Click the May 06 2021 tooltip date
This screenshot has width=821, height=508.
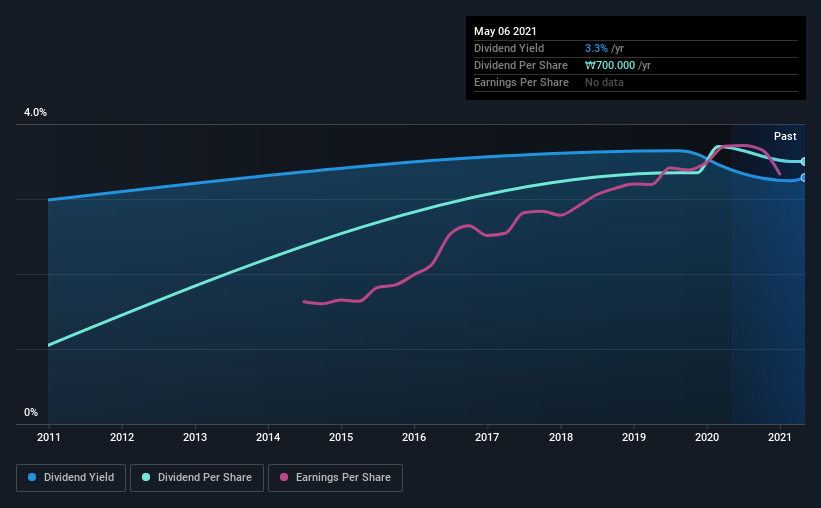tap(505, 31)
